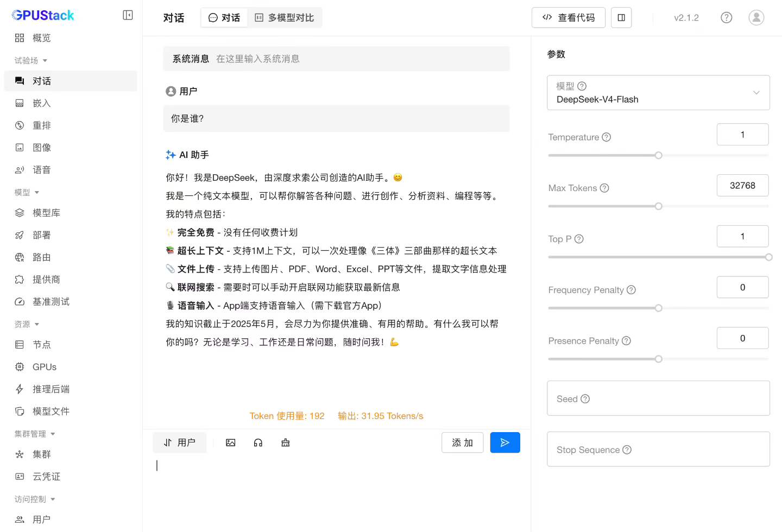
Task: Click the 推理后端 lightning icon
Action: (x=20, y=389)
